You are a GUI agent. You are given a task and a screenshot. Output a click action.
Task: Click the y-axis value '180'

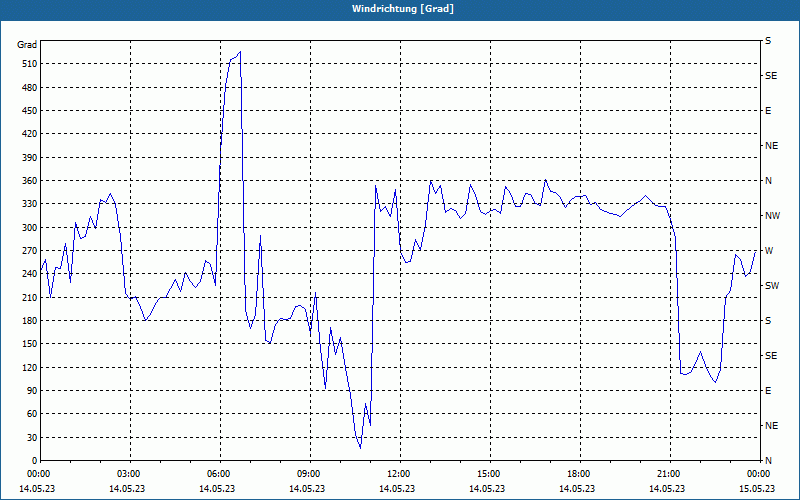pyautogui.click(x=29, y=320)
